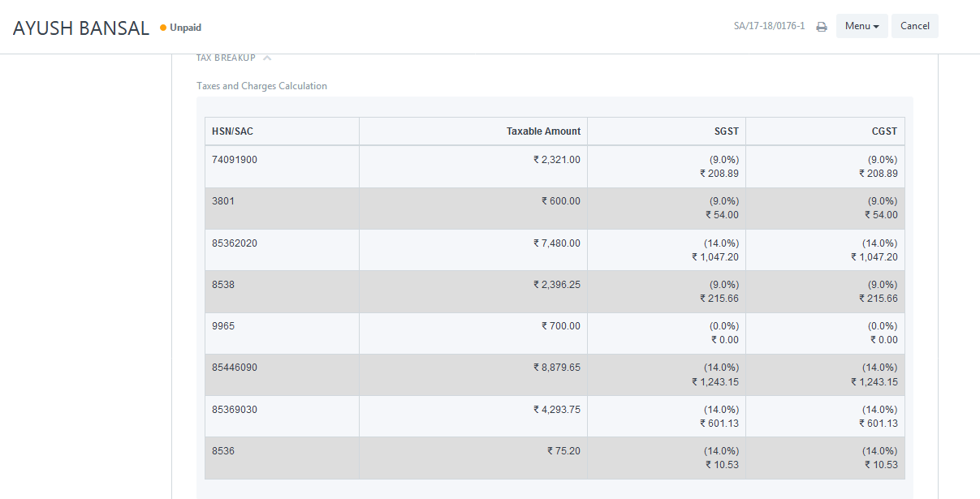Image resolution: width=980 pixels, height=499 pixels.
Task: Click the Cancel button
Action: click(915, 26)
